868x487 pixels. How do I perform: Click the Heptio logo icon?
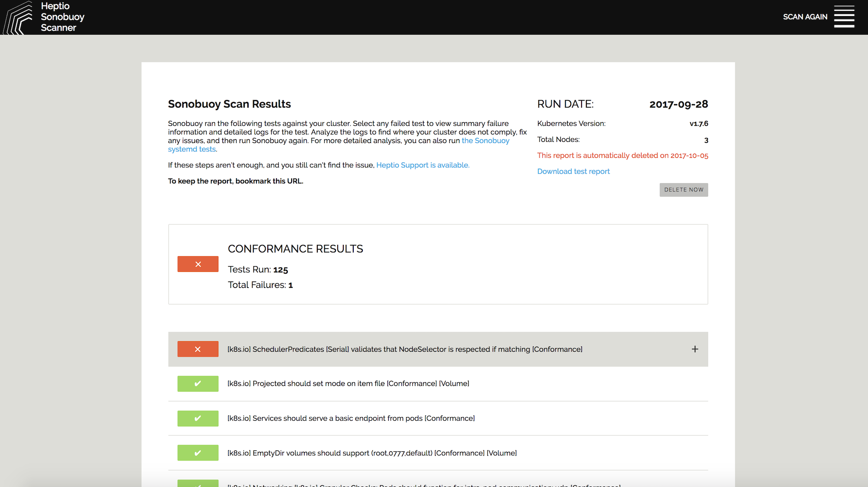coord(18,18)
